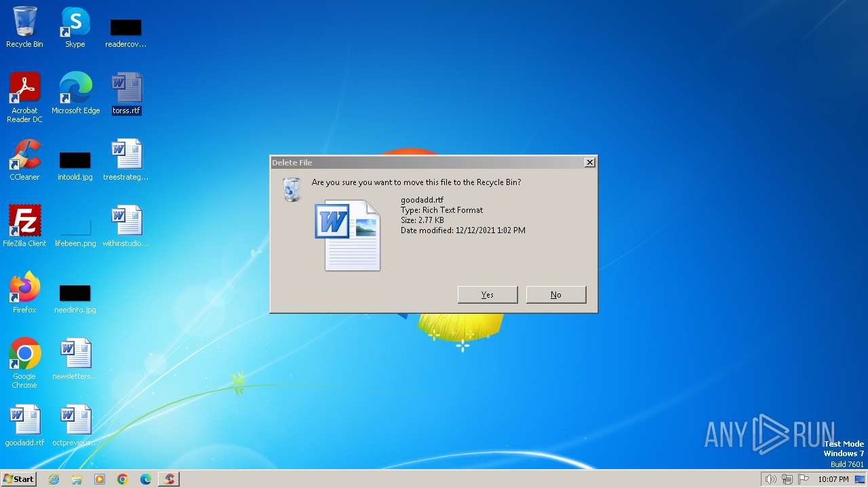Click the recycle bin icon inside dialog
Viewport: 868px width, 488px height.
coord(292,189)
